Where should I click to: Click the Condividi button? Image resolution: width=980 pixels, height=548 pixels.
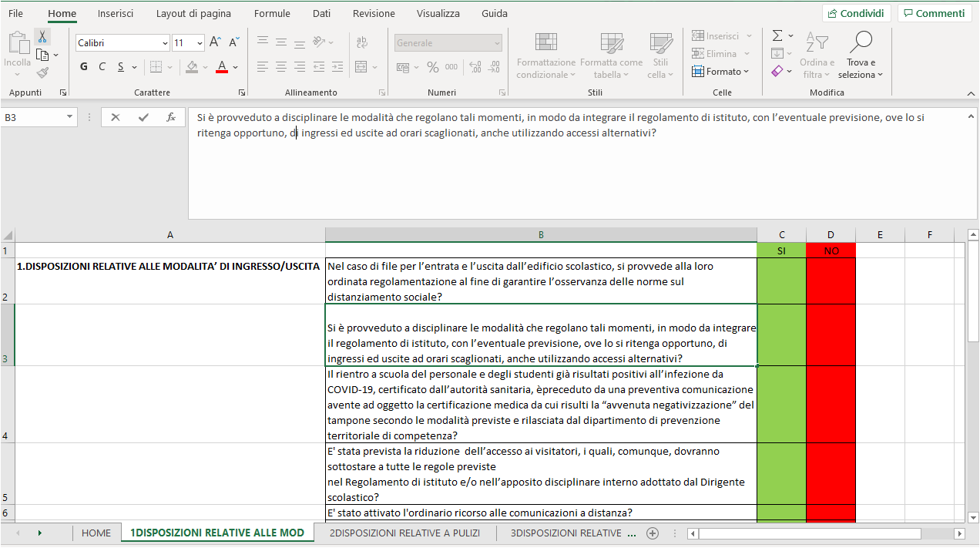pyautogui.click(x=856, y=13)
